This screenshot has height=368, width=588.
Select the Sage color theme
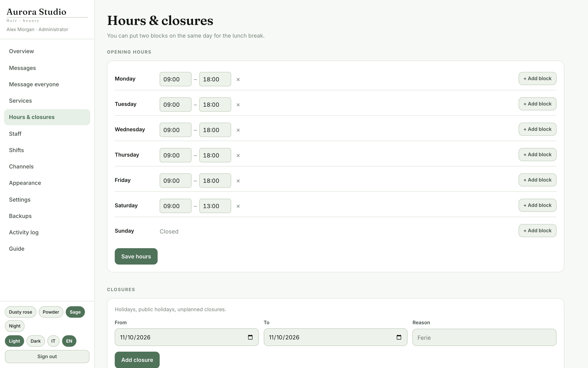tap(75, 312)
